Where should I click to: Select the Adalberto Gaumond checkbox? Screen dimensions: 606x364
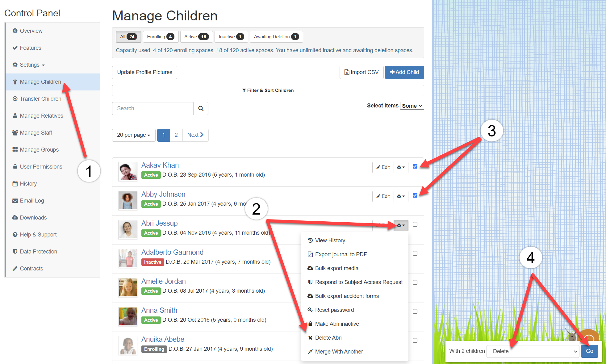(415, 253)
